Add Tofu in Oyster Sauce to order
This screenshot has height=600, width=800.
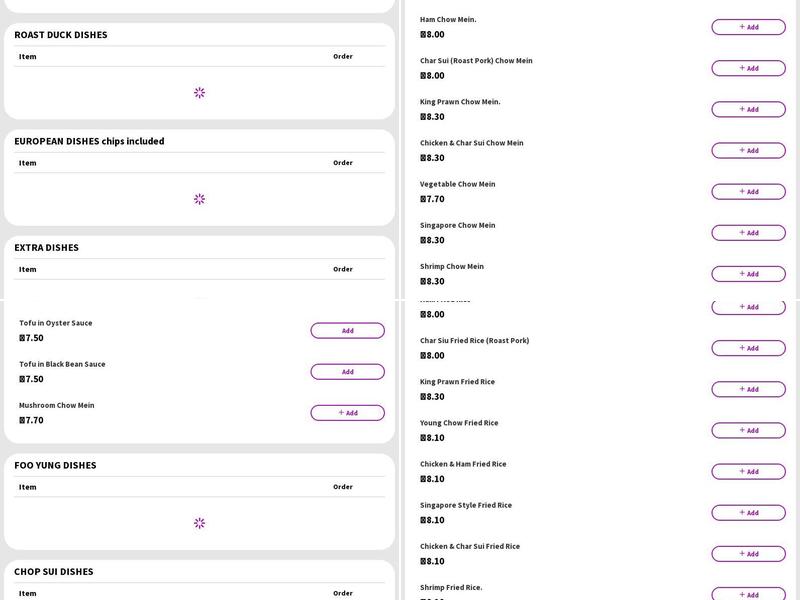[347, 331]
